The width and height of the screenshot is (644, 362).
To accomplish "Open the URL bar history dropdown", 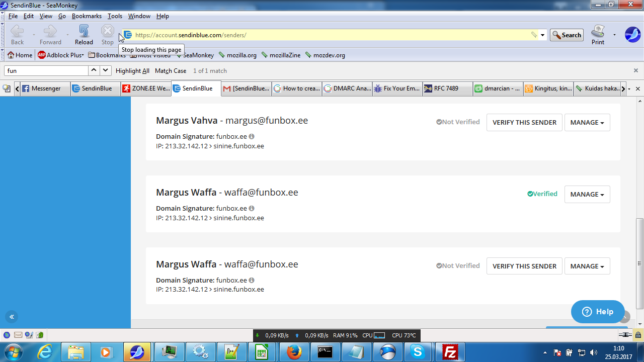I will 543,35.
